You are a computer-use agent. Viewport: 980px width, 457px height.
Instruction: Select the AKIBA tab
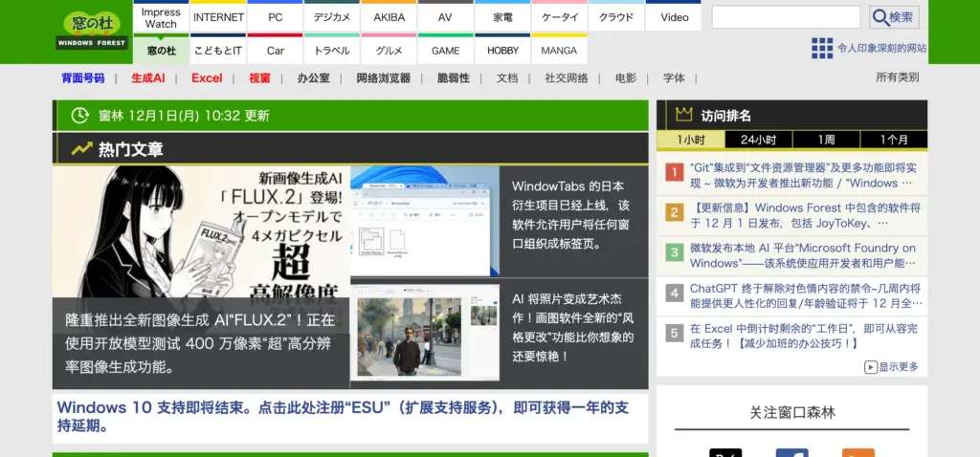389,17
